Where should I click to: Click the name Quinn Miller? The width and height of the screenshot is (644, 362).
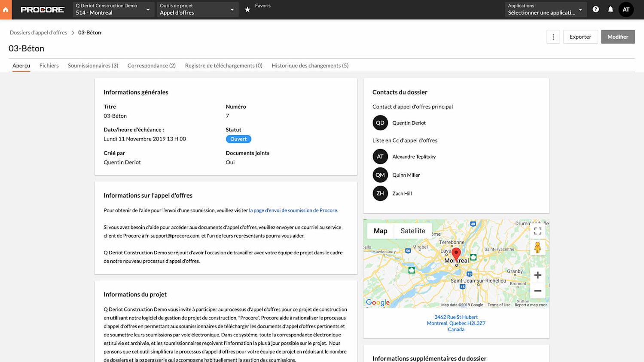point(406,175)
